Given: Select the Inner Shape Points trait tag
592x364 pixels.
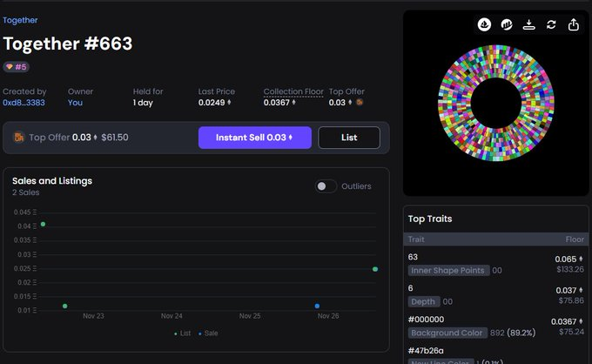Looking at the screenshot, I should 447,270.
